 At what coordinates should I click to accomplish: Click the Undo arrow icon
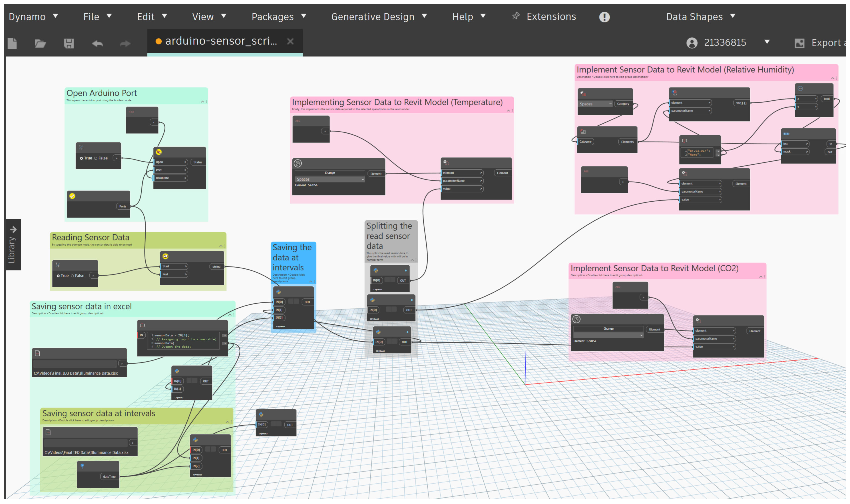97,43
